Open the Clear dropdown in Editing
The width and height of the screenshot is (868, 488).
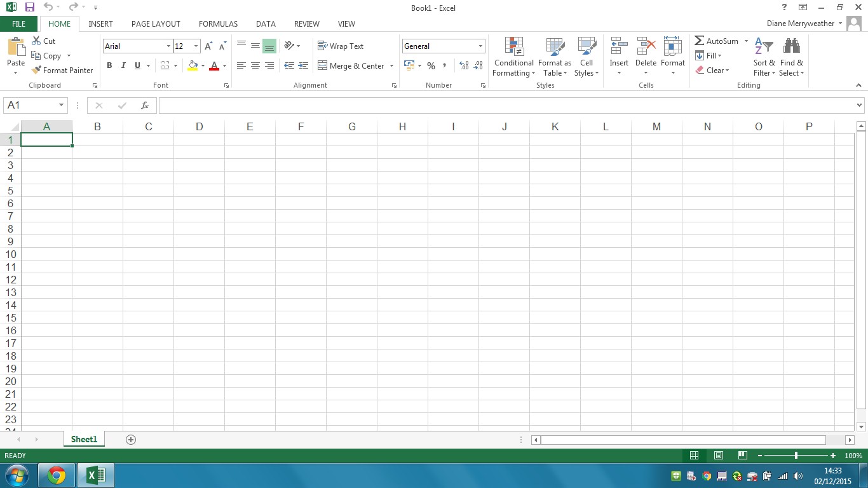click(x=712, y=71)
